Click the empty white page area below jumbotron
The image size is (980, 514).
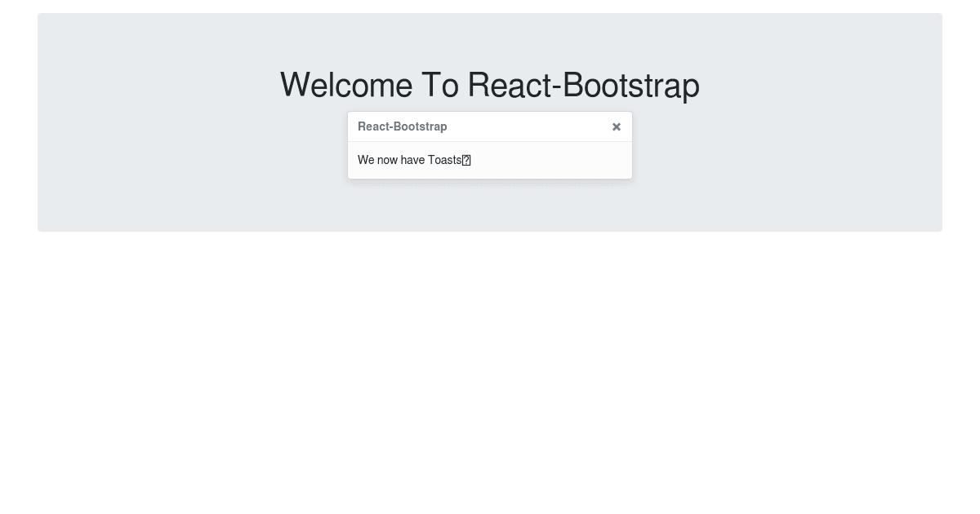click(490, 367)
